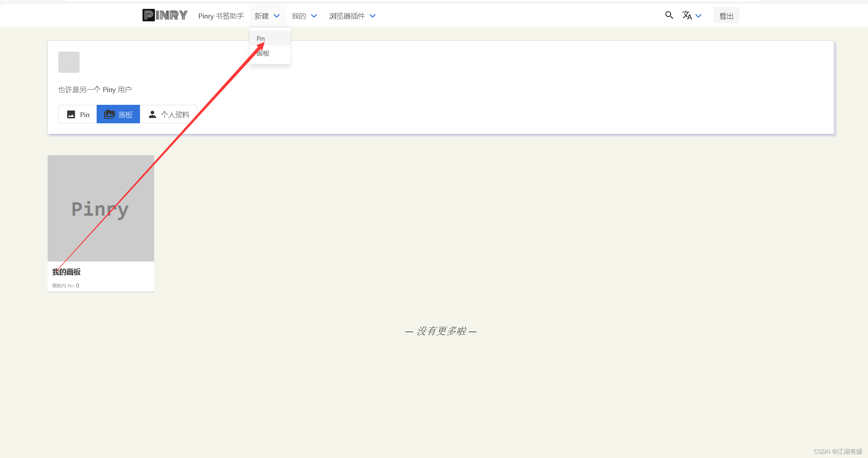Click the person icon on 个人资料 tab
Viewport: 868px width, 458px height.
[152, 114]
